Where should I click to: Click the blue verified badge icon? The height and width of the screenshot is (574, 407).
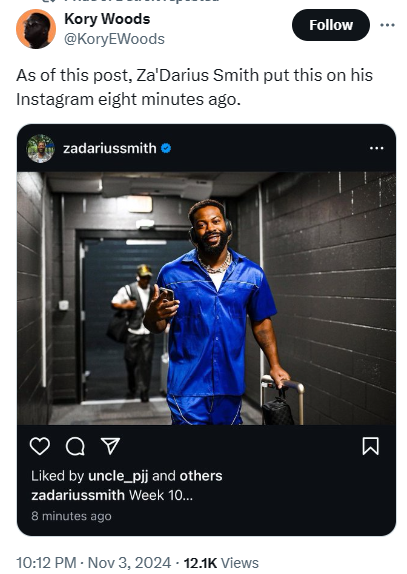pos(166,148)
